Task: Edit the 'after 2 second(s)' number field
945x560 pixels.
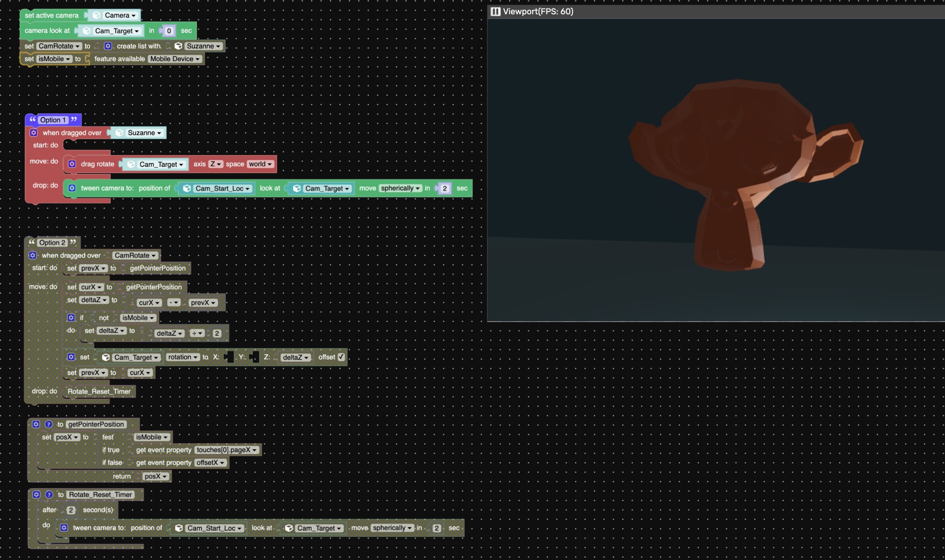Action: tap(71, 510)
